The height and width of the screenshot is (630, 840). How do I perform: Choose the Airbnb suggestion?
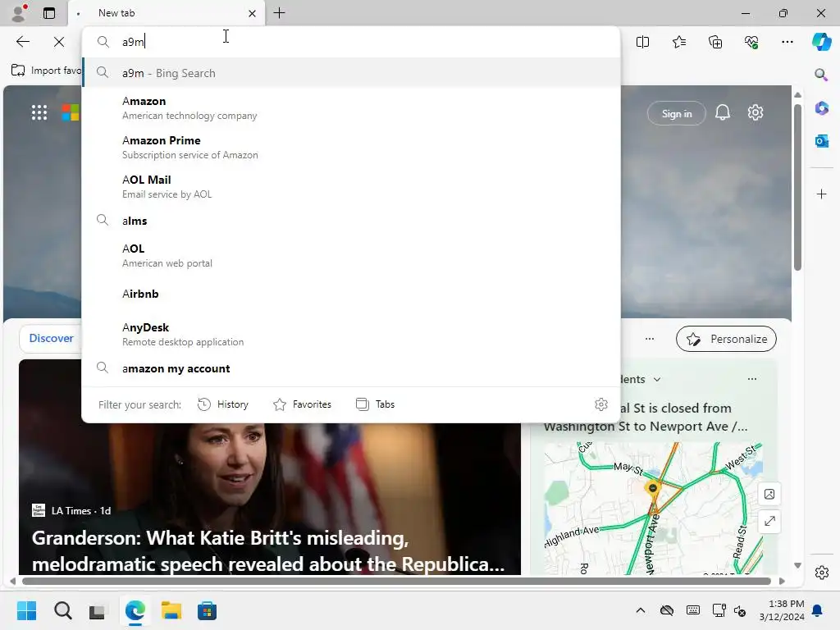[x=351, y=294]
